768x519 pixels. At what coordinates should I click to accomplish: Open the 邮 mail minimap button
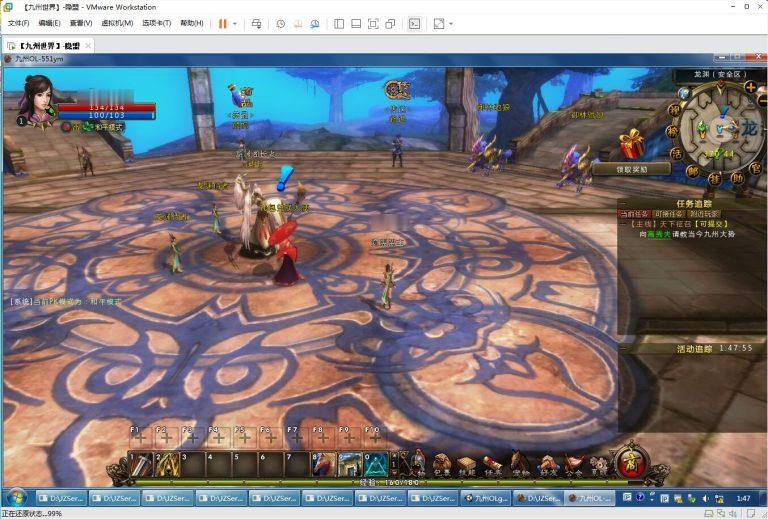[693, 171]
